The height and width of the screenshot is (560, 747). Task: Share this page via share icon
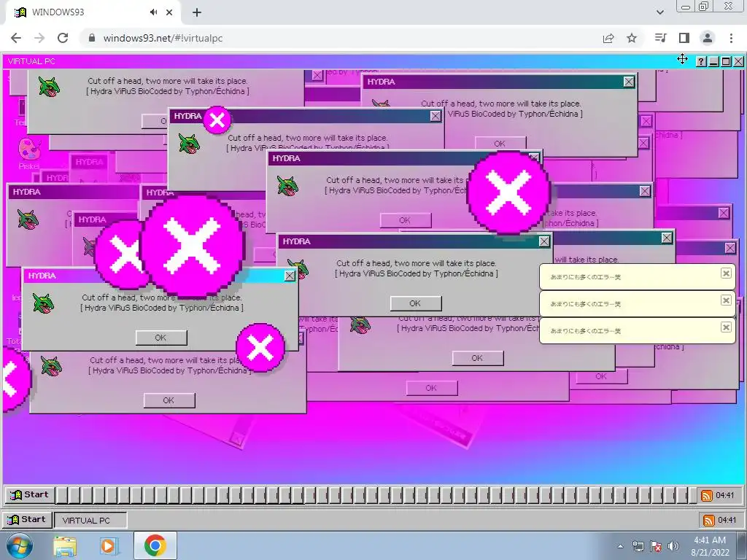point(608,38)
